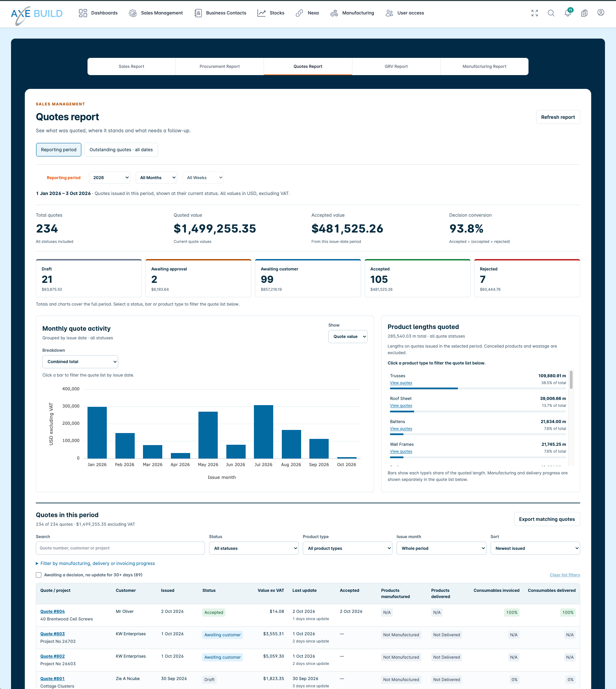
Task: Switch to the GRV Report tab
Action: coord(396,66)
